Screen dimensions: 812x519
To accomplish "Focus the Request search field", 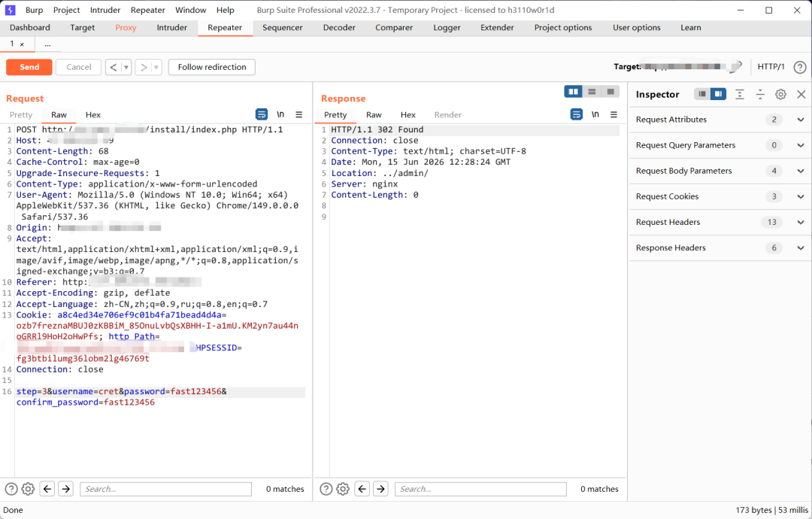I will tap(165, 489).
